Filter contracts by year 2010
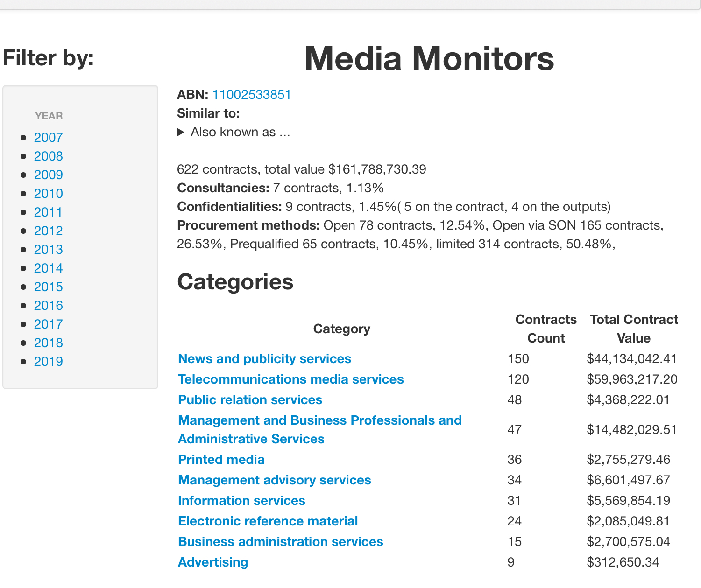The width and height of the screenshot is (701, 588). pos(48,194)
